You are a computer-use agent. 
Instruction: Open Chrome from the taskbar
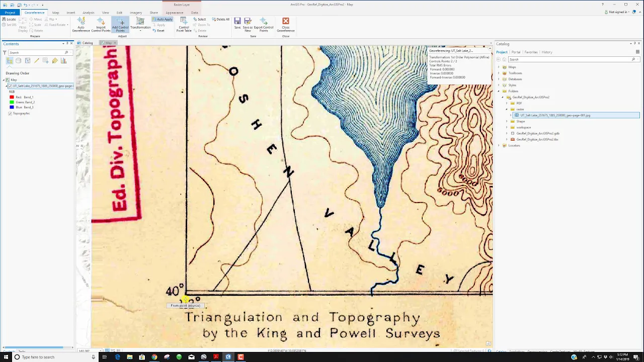pos(154,357)
